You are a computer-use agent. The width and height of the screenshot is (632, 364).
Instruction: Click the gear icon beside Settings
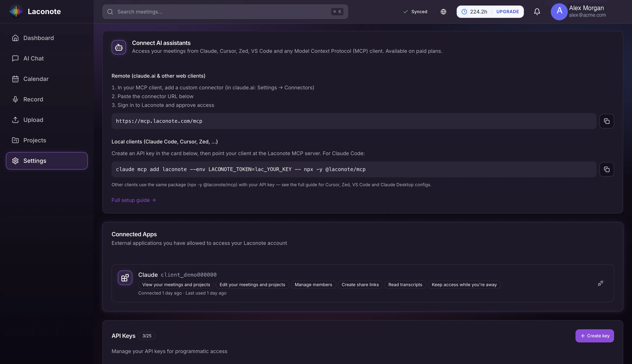point(15,161)
